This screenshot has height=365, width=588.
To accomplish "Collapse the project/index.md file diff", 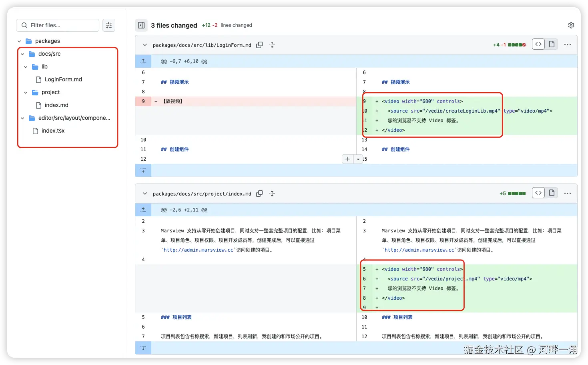I will [145, 194].
